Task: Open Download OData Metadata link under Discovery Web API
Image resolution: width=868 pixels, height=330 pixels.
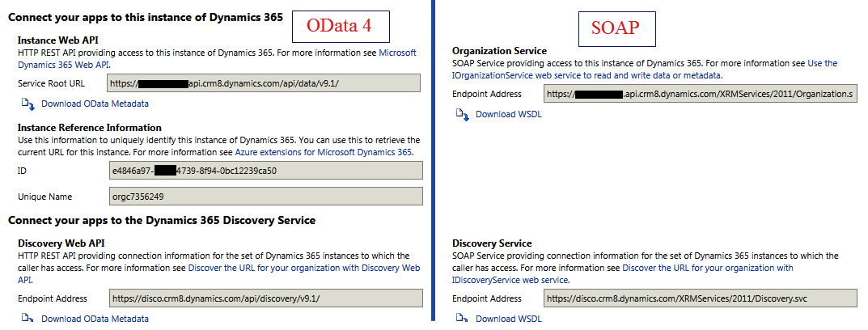Action: click(95, 319)
